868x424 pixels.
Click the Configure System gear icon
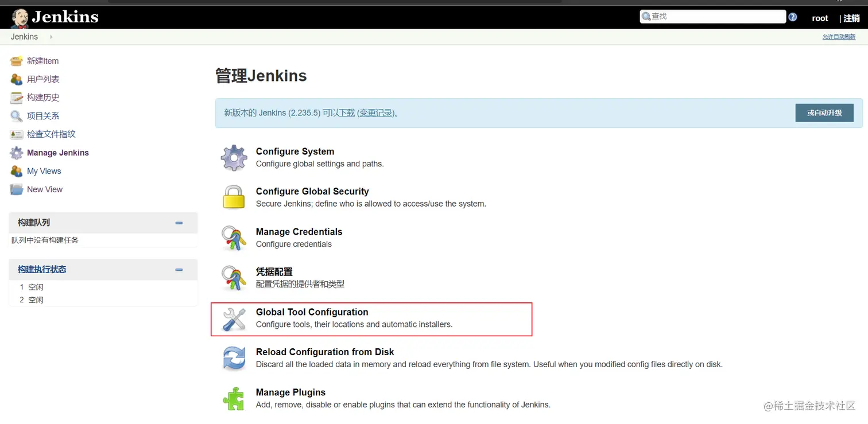tap(234, 158)
